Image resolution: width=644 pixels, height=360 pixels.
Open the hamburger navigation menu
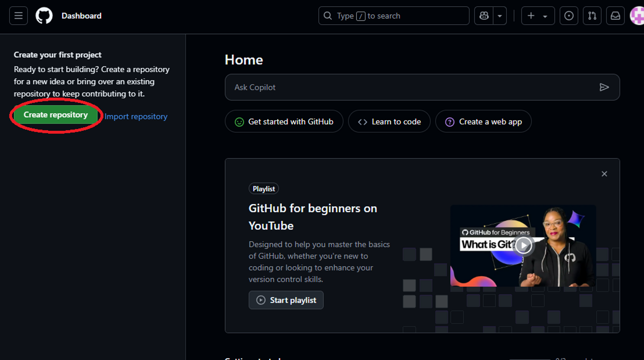[18, 16]
